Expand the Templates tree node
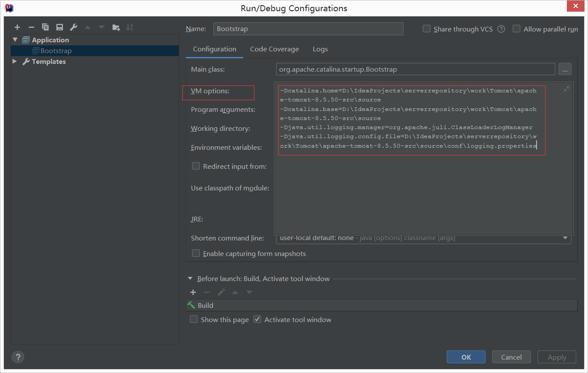This screenshot has width=588, height=373. 15,61
